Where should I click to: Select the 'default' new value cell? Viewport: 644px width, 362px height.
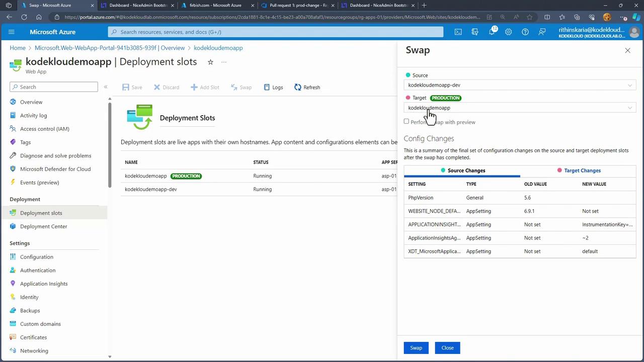coord(590,251)
